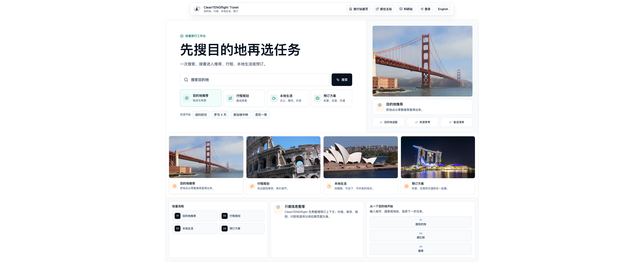
Task: Choose the 新加坡中转 quick start chip
Action: pyautogui.click(x=241, y=115)
